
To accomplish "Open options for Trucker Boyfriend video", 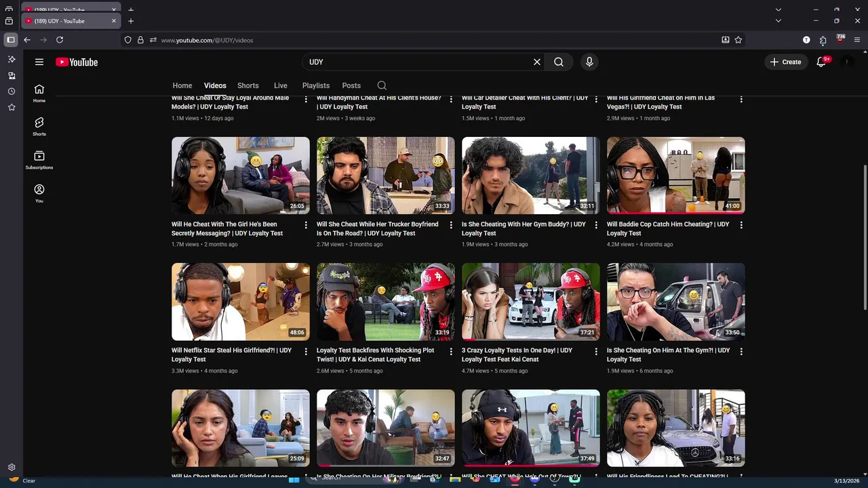I will click(451, 225).
